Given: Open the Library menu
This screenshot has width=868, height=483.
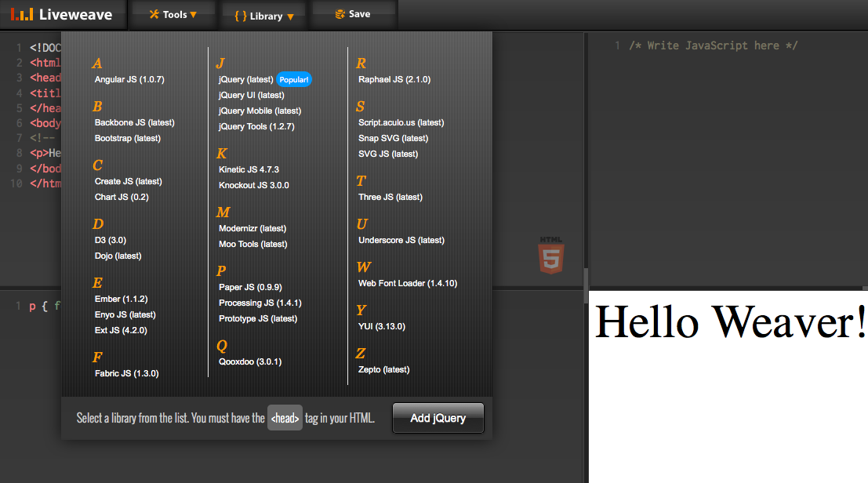Looking at the screenshot, I should pyautogui.click(x=263, y=16).
